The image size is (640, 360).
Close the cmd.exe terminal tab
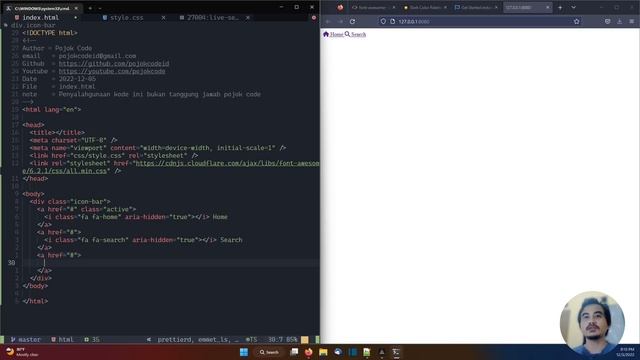click(76, 8)
